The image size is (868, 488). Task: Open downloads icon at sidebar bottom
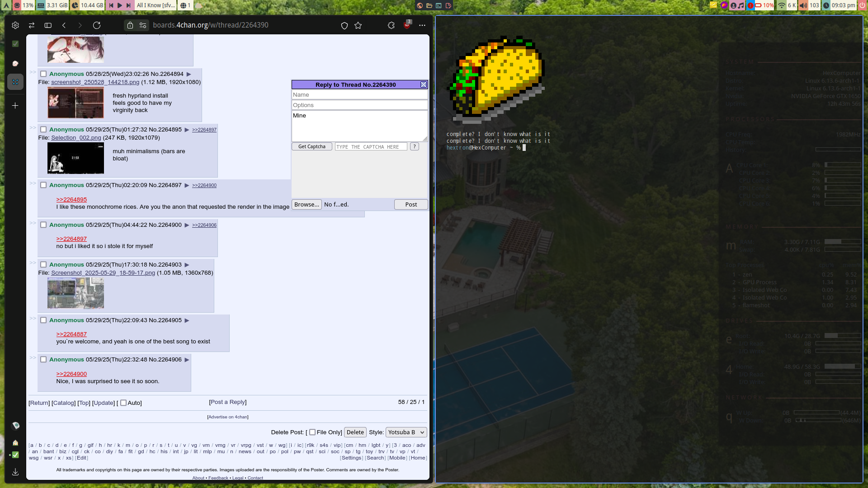click(15, 472)
